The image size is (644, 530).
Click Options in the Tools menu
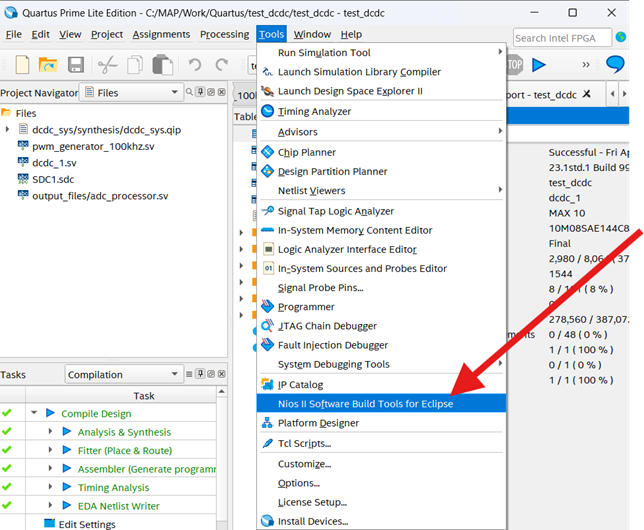tap(382, 483)
